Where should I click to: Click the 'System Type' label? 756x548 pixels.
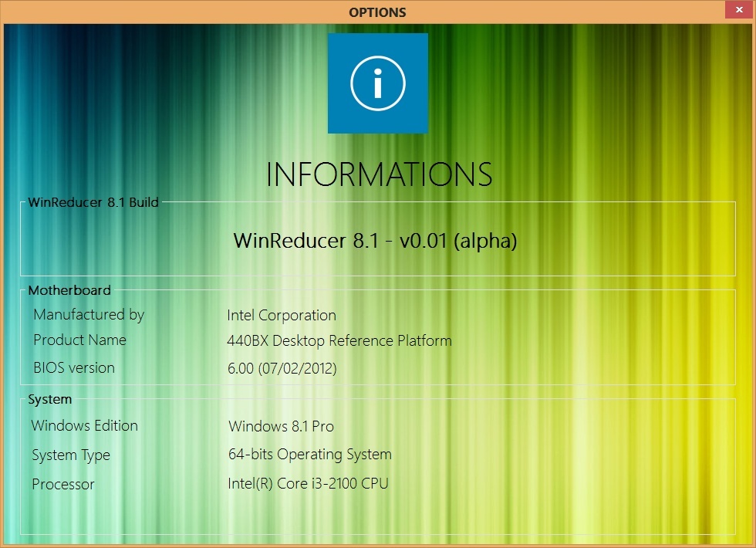(x=71, y=455)
